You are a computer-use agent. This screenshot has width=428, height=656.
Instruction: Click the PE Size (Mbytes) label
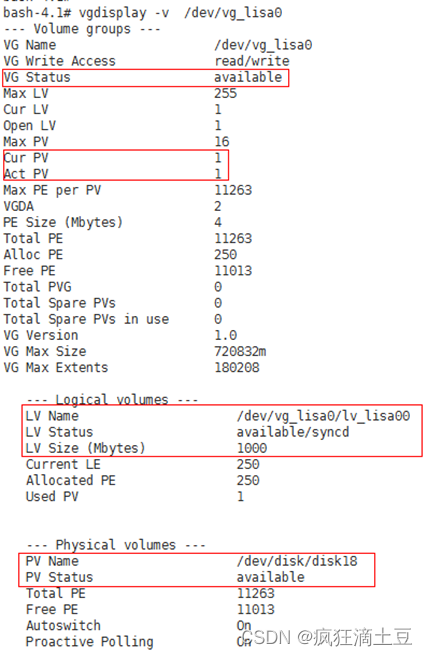(x=63, y=222)
